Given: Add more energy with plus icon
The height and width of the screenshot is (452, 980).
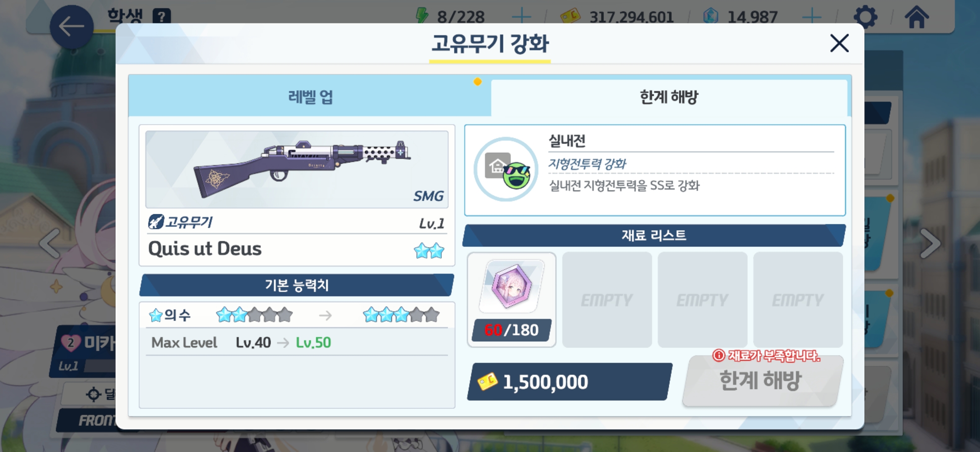Looking at the screenshot, I should (521, 17).
